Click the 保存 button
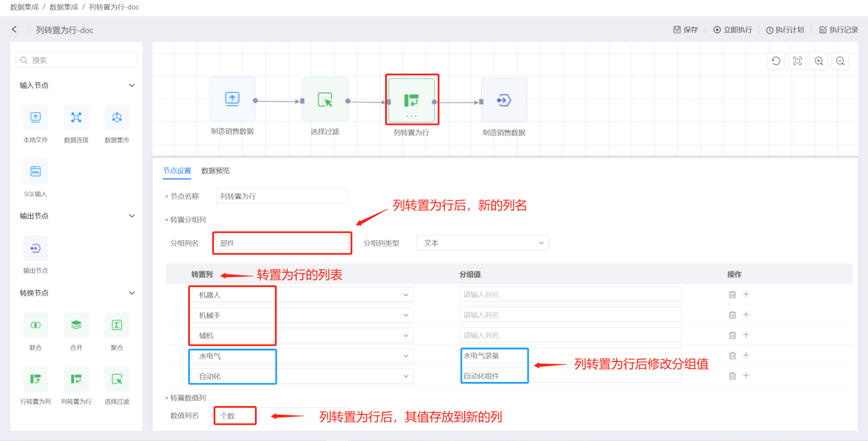The height and width of the screenshot is (441, 868). (685, 30)
